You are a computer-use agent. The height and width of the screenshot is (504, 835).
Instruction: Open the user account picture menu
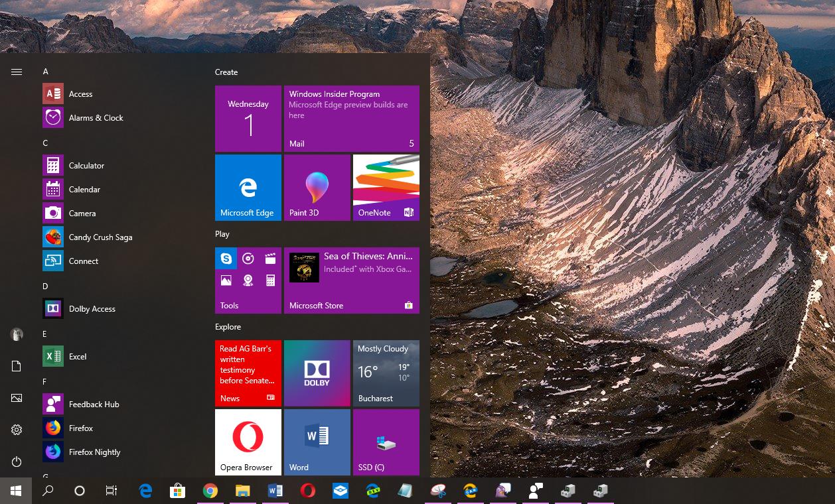coord(17,334)
